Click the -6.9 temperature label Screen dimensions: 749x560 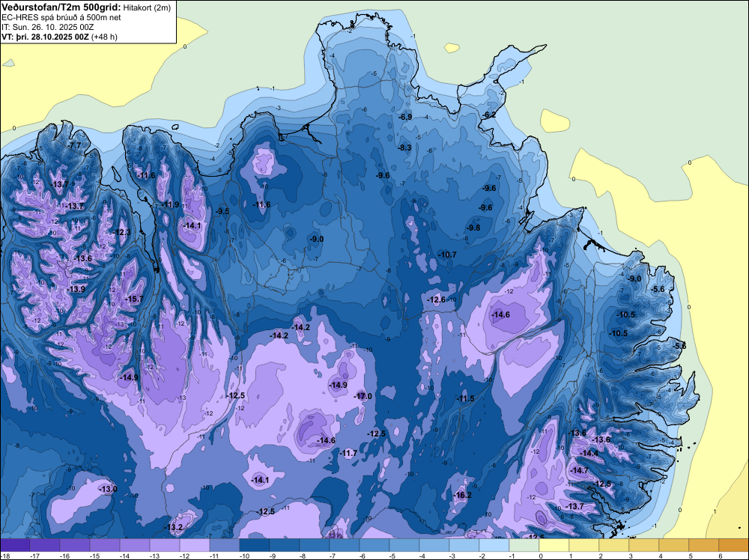tap(405, 117)
